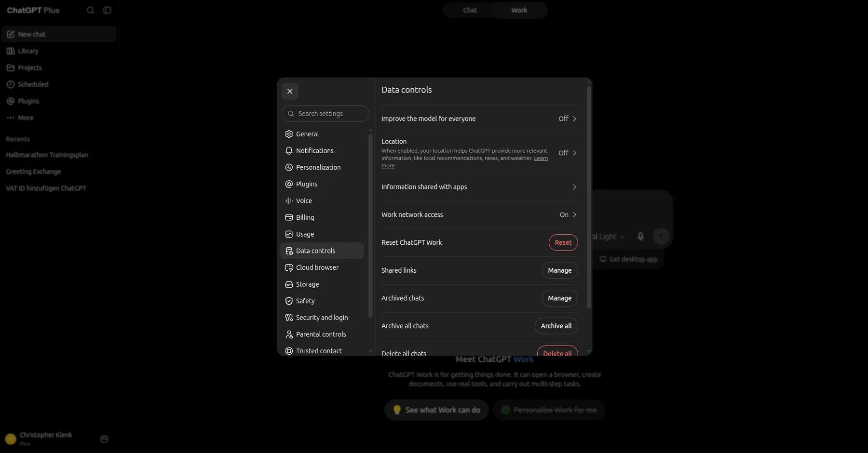Click Get desktop app button
The image size is (868, 453).
tap(628, 259)
